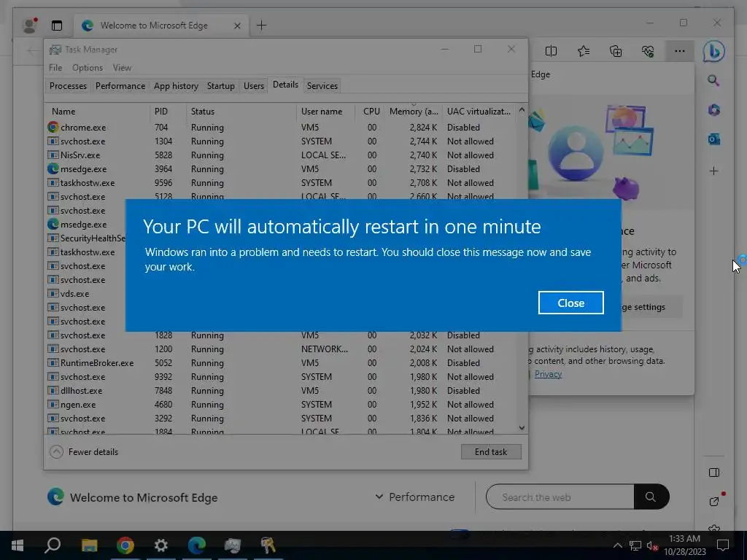Screen dimensions: 747x560
Task: Open Chrome from the taskbar
Action: (125, 545)
